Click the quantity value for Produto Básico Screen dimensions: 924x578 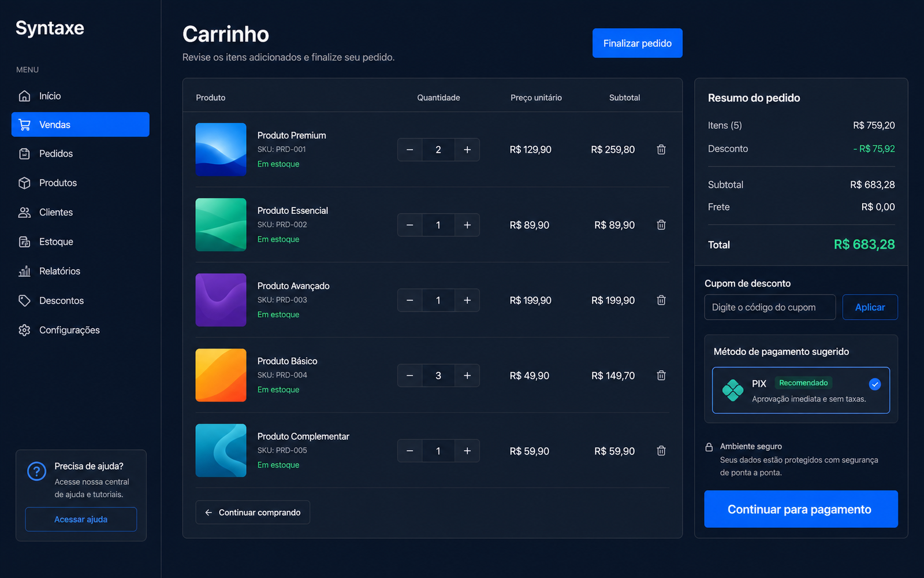click(438, 375)
